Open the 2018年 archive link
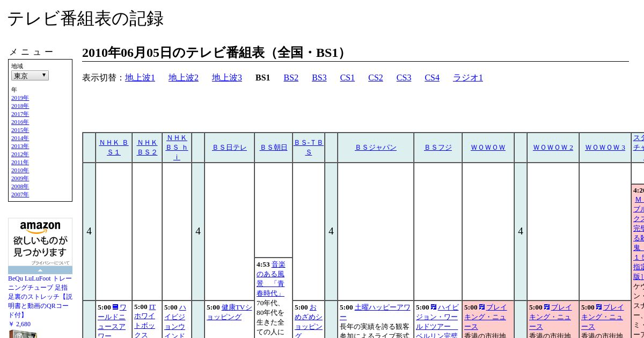644x338 pixels. pos(20,106)
